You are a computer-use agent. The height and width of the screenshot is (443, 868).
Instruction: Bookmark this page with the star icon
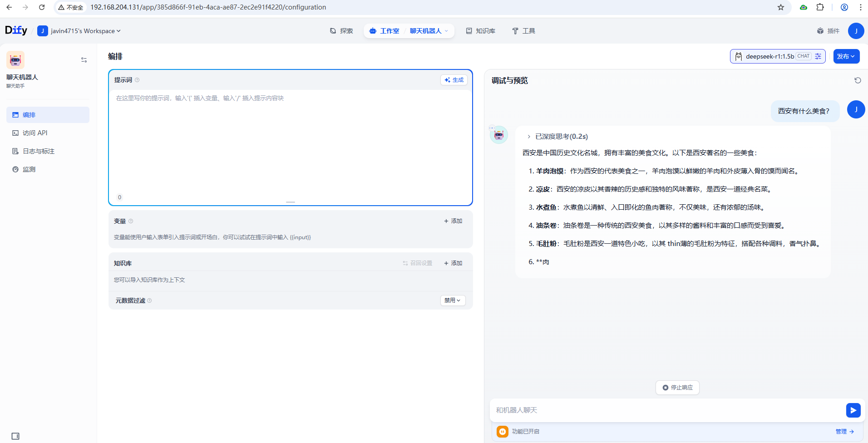781,7
